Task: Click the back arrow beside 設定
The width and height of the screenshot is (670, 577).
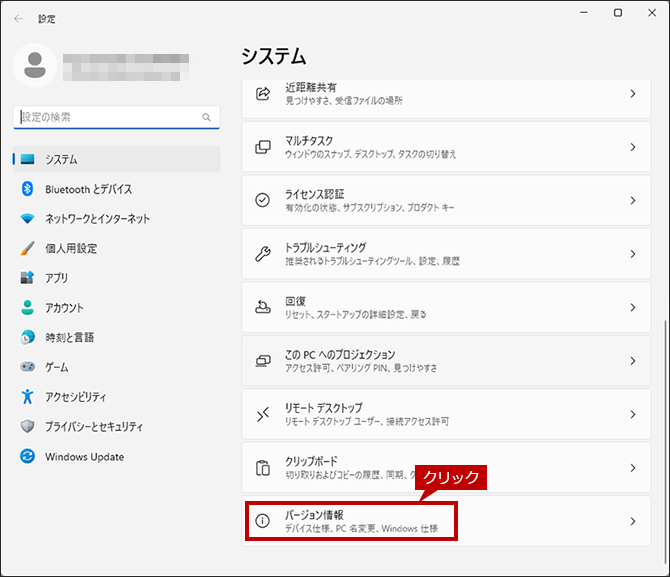Action: (18, 19)
